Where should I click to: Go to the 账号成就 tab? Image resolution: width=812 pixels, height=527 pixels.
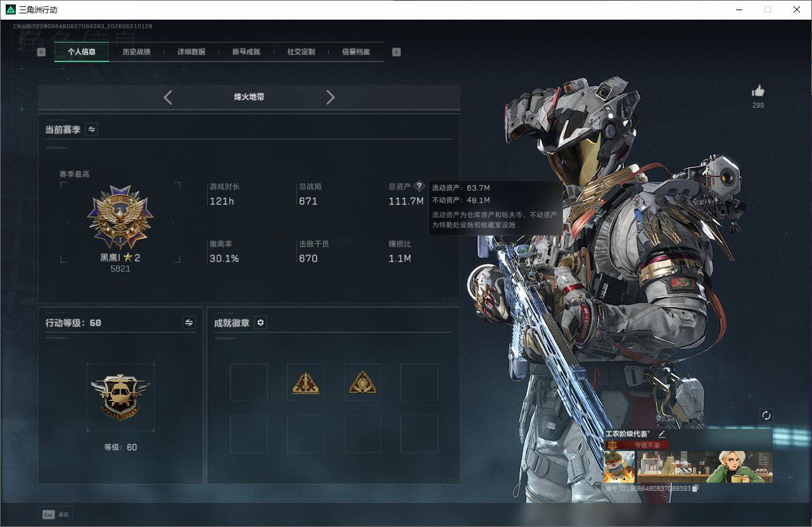[x=246, y=52]
